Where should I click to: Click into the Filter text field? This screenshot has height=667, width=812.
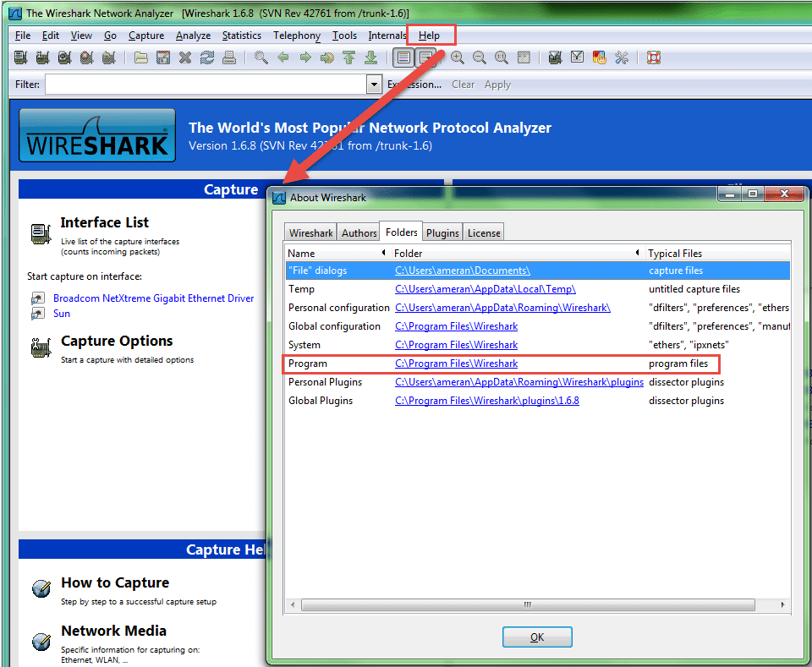click(206, 85)
